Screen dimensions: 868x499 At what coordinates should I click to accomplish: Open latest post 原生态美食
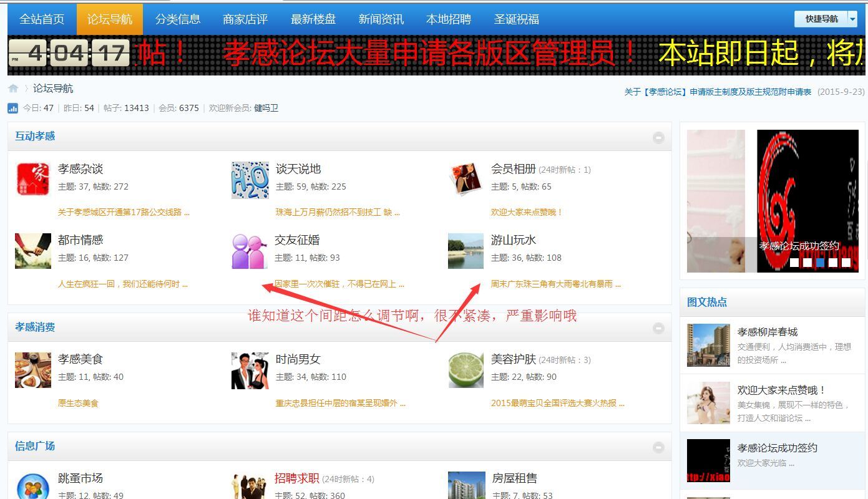click(78, 403)
